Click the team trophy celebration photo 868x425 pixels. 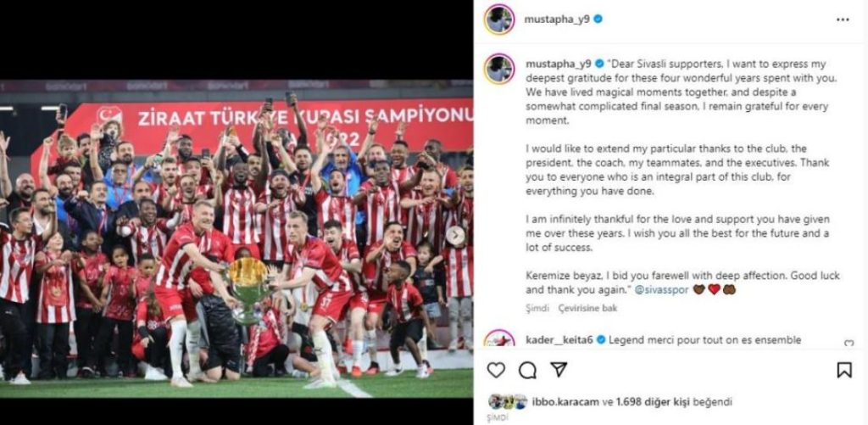pos(236,239)
